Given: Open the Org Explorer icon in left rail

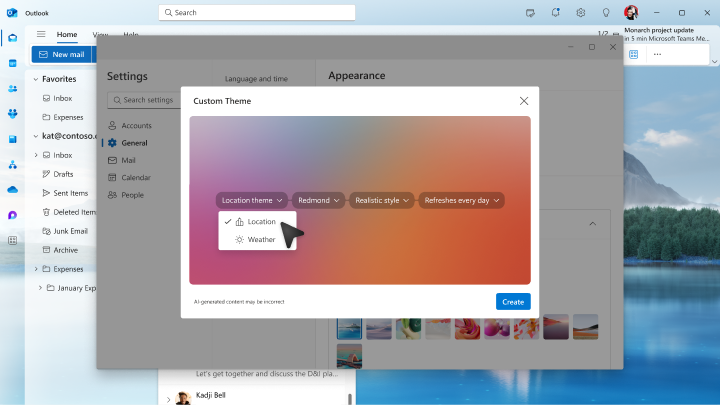Looking at the screenshot, I should (12, 164).
